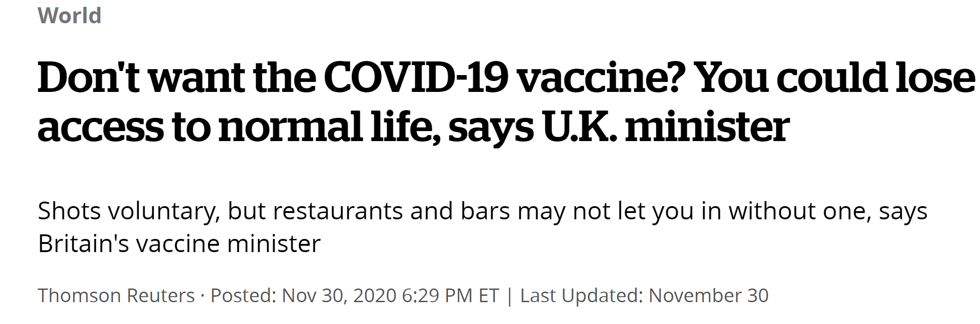
Task: Click 'access to' in the headline
Action: click(x=124, y=127)
